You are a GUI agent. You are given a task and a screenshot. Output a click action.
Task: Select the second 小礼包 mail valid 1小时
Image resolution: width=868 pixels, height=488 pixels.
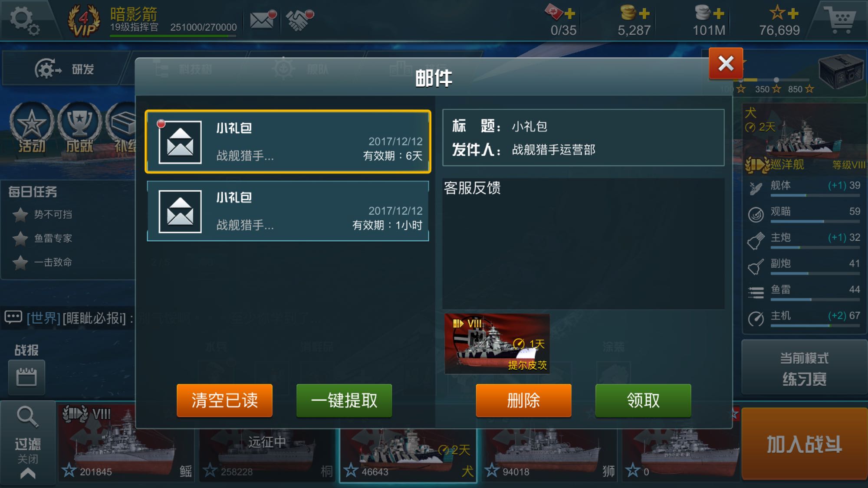click(x=288, y=211)
